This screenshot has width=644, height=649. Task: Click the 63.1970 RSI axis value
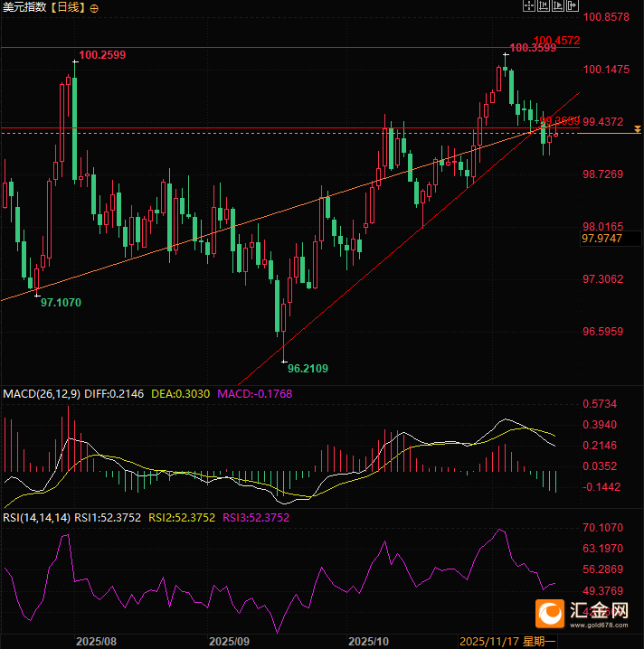click(x=603, y=549)
